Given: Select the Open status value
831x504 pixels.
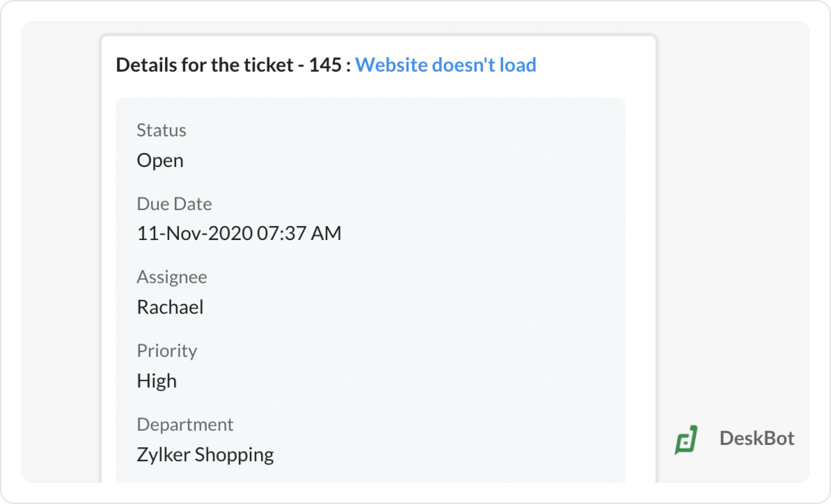Looking at the screenshot, I should tap(160, 161).
